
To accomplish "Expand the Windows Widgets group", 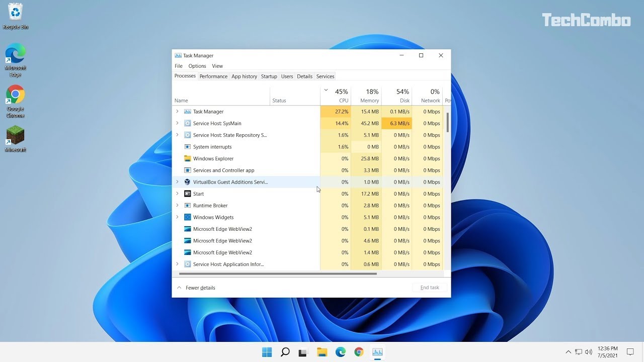I will pyautogui.click(x=177, y=217).
